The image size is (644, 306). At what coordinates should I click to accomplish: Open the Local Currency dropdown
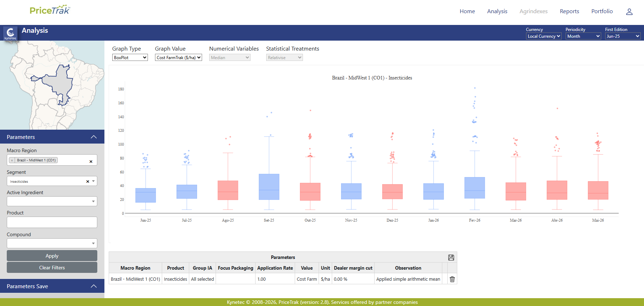click(544, 36)
